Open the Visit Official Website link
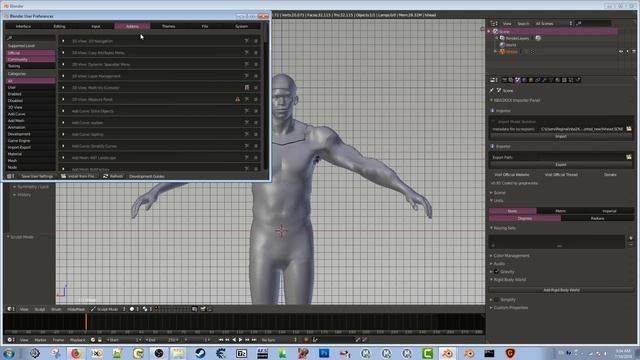Screen dimensions: 640x360 [x=512, y=175]
